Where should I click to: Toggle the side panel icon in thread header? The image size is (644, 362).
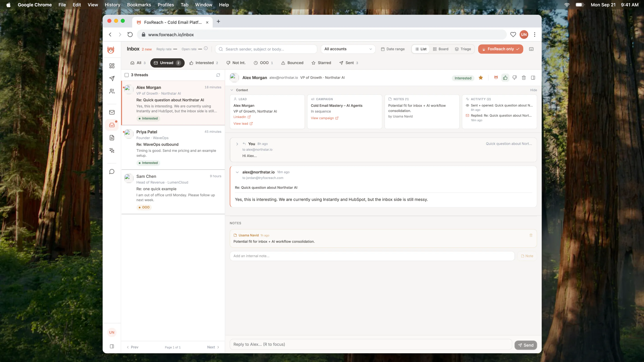[533, 78]
